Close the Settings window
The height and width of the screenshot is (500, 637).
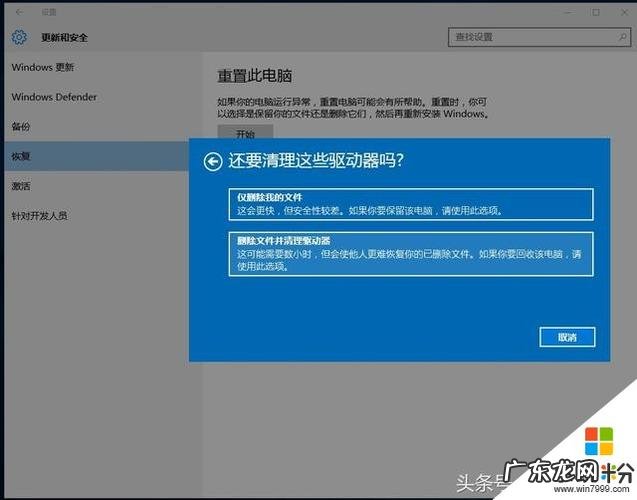[624, 13]
